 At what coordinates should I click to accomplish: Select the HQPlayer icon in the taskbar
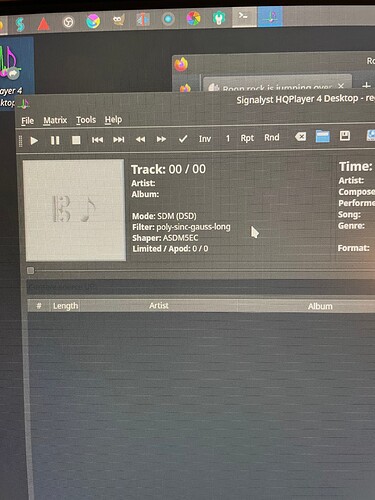271,16
